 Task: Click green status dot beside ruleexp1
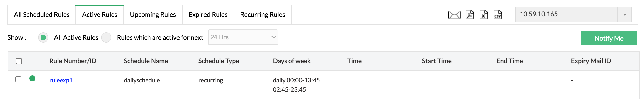click(x=32, y=79)
